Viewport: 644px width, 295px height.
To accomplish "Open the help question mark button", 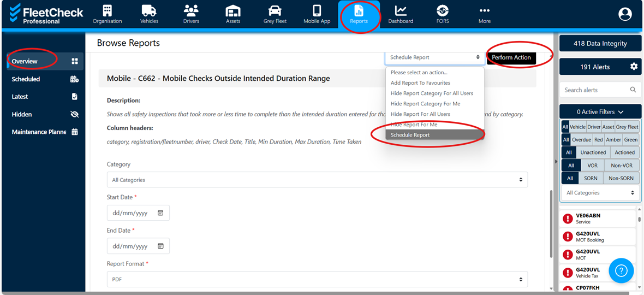I will (621, 270).
